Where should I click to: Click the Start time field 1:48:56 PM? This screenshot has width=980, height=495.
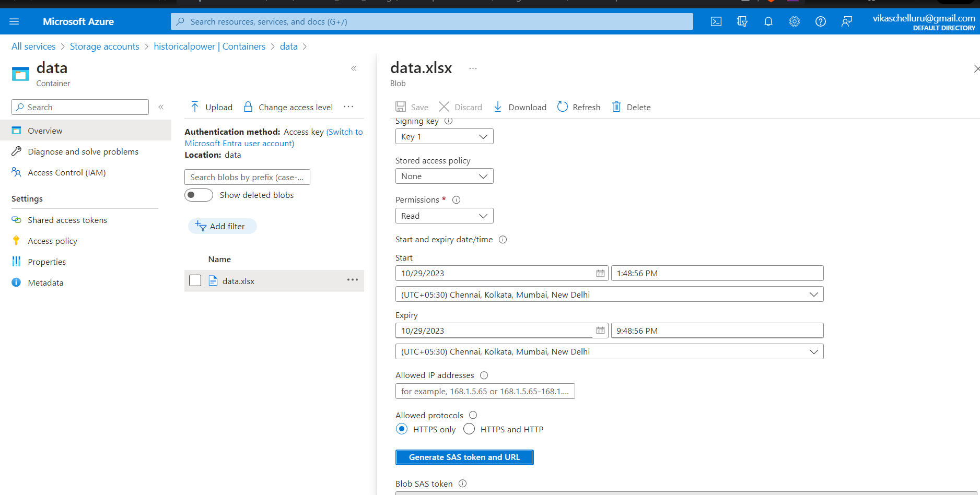[717, 273]
